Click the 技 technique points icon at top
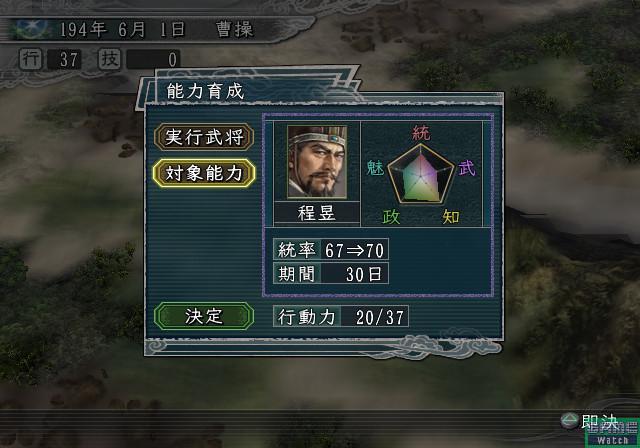Viewport: 640px width, 448px height. pos(109,59)
